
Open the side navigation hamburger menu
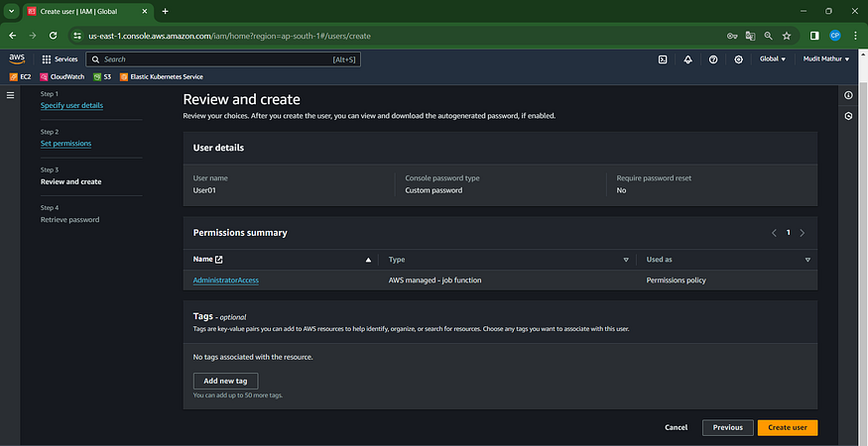point(11,95)
